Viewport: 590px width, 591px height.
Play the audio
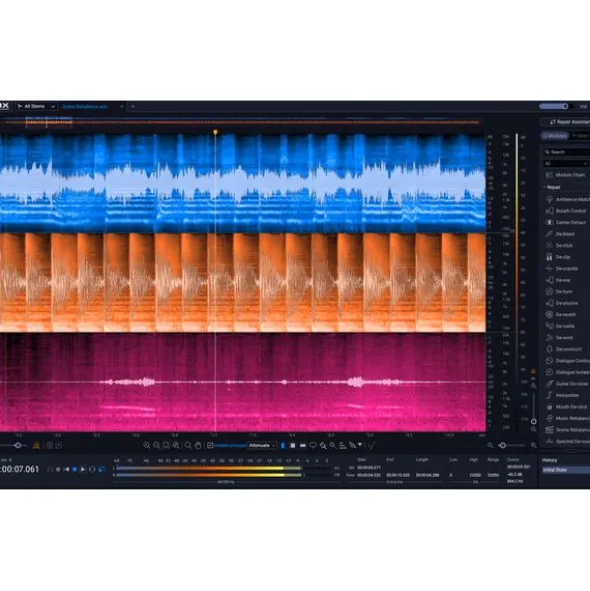[x=83, y=469]
